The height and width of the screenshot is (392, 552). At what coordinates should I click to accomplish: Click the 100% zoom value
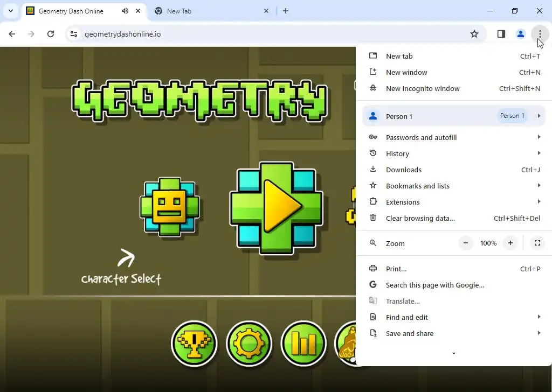488,243
